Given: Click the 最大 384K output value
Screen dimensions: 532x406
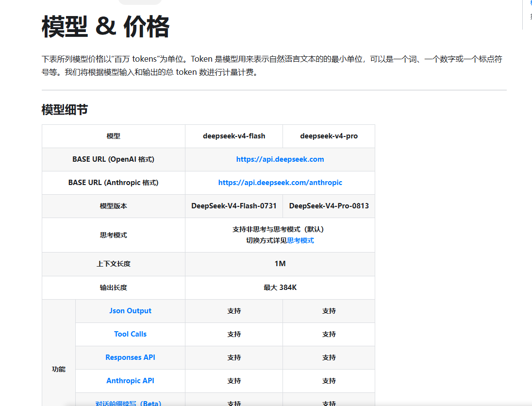Looking at the screenshot, I should (x=280, y=288).
